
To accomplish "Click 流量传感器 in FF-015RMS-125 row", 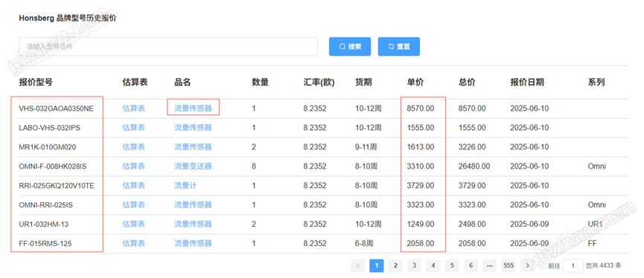I will pyautogui.click(x=193, y=244).
